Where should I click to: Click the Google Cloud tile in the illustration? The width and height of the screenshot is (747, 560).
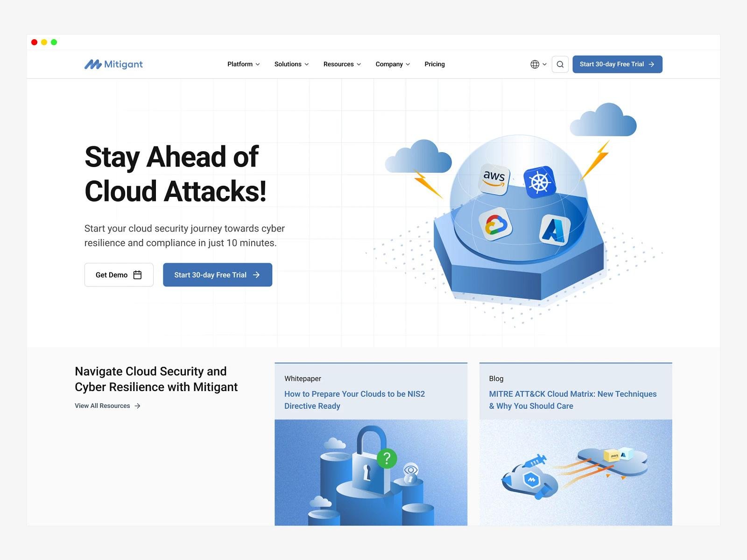(496, 224)
